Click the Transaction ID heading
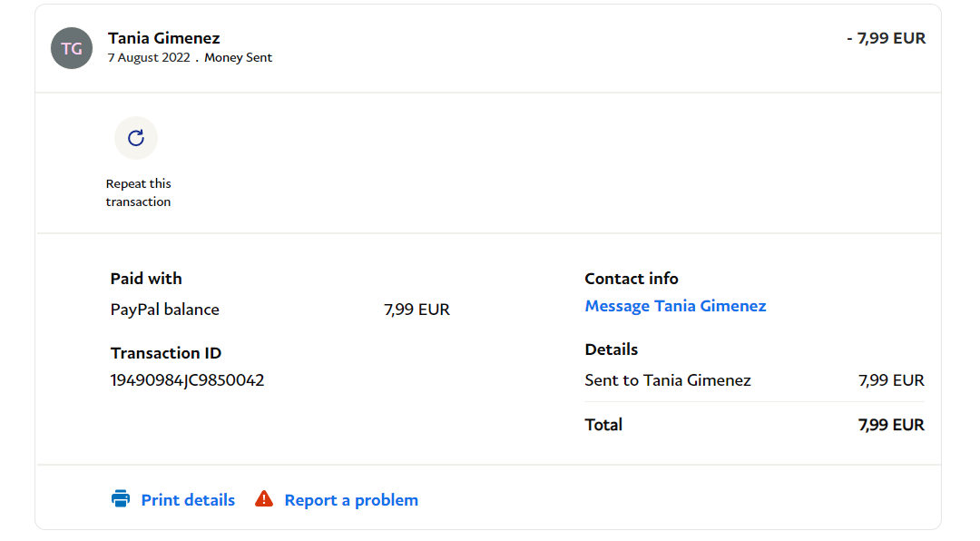The height and width of the screenshot is (541, 980). tap(166, 353)
